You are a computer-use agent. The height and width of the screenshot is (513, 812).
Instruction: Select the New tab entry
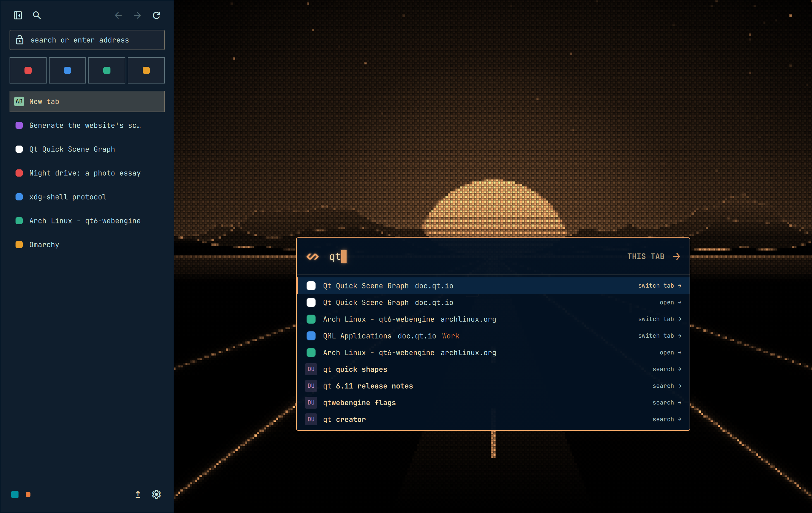(87, 101)
